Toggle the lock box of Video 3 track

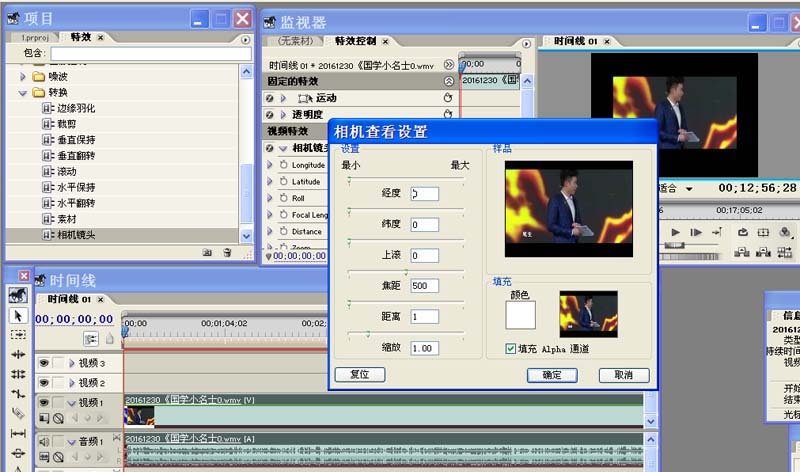click(x=59, y=363)
